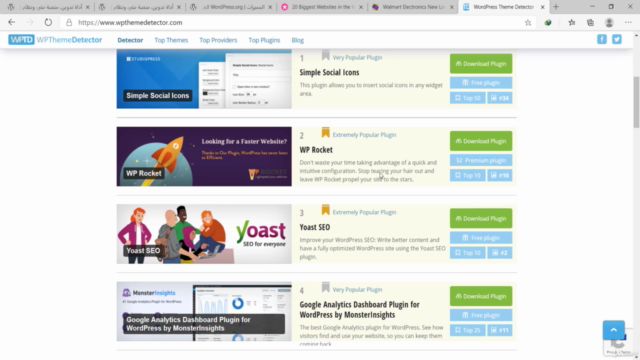Click the Twitter icon in site header
Screen dimensions: 640x360
[617, 39]
